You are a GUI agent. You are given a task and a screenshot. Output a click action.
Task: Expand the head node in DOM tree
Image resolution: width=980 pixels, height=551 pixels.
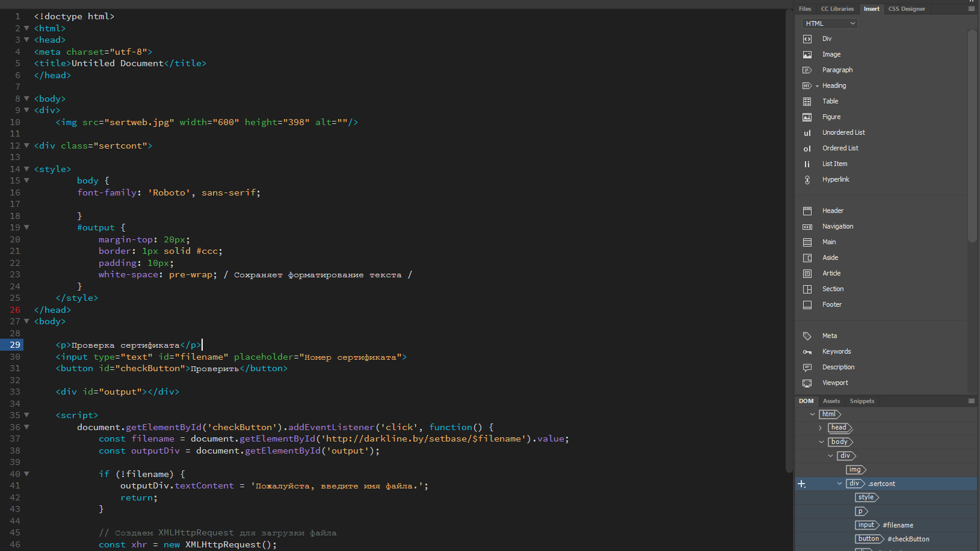click(821, 428)
